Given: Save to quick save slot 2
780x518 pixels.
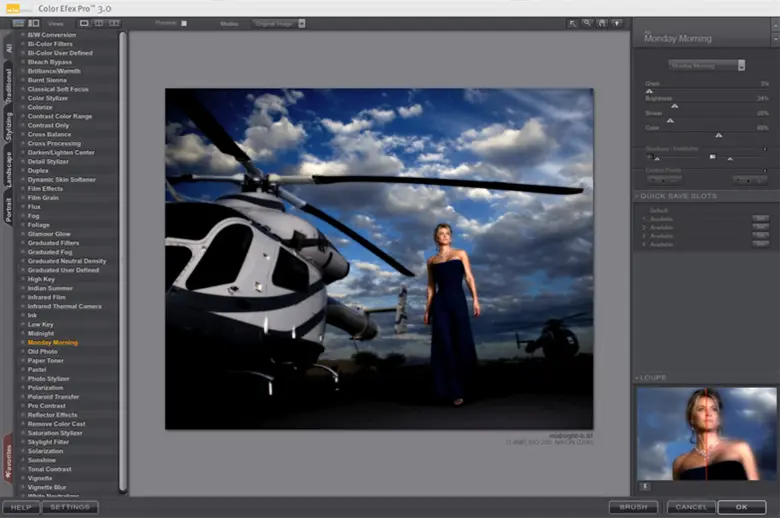Looking at the screenshot, I should (760, 227).
